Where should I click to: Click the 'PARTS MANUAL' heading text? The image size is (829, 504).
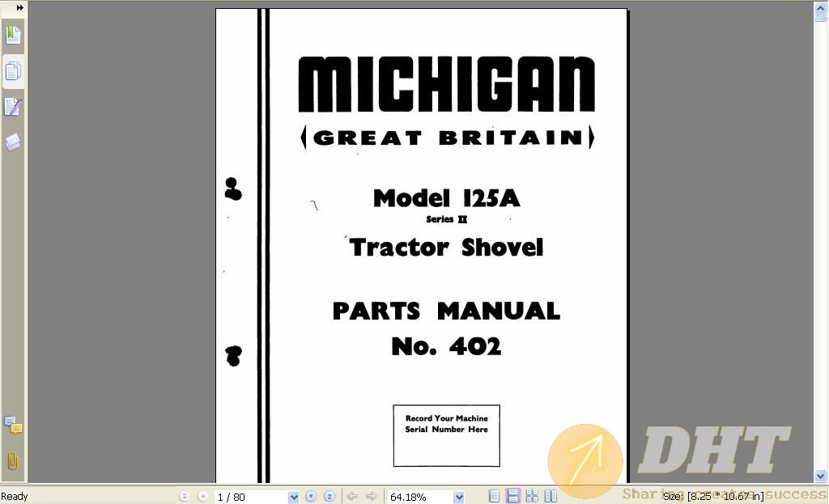447,311
